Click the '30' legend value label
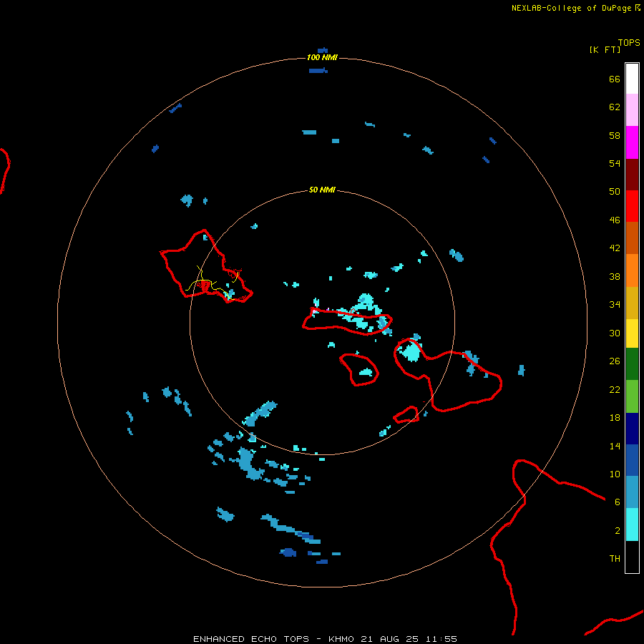This screenshot has height=644, width=644. 615,333
